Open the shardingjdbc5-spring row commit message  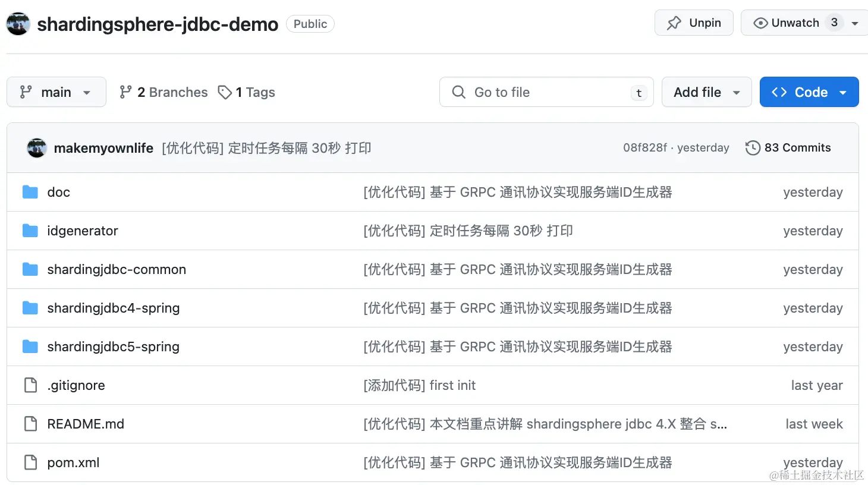coord(518,347)
